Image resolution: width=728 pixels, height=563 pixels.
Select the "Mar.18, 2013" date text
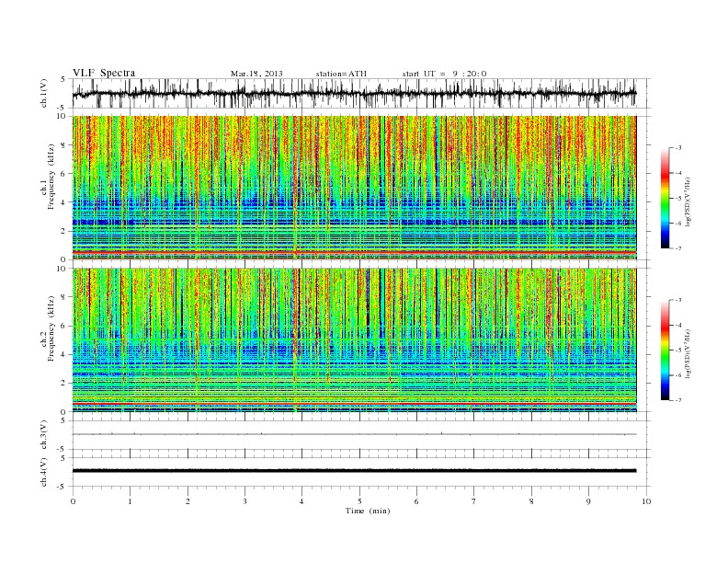click(256, 74)
